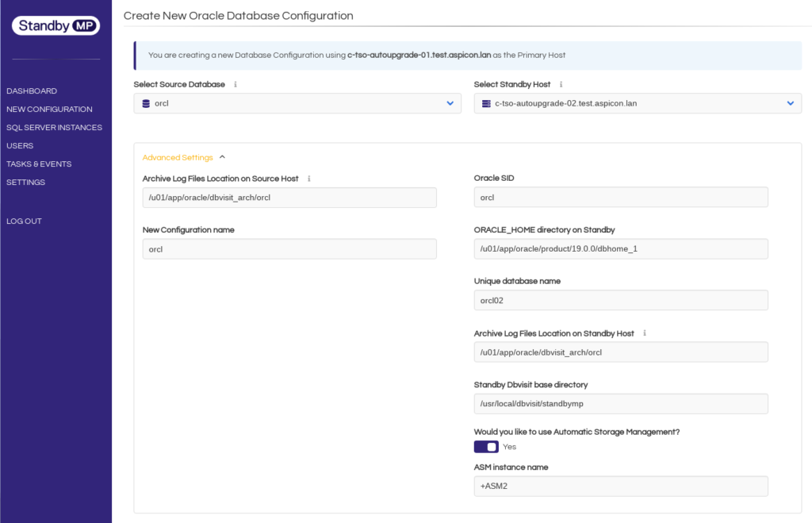Viewport: 812px width, 523px height.
Task: Open SQL Server Instances page
Action: click(x=55, y=128)
